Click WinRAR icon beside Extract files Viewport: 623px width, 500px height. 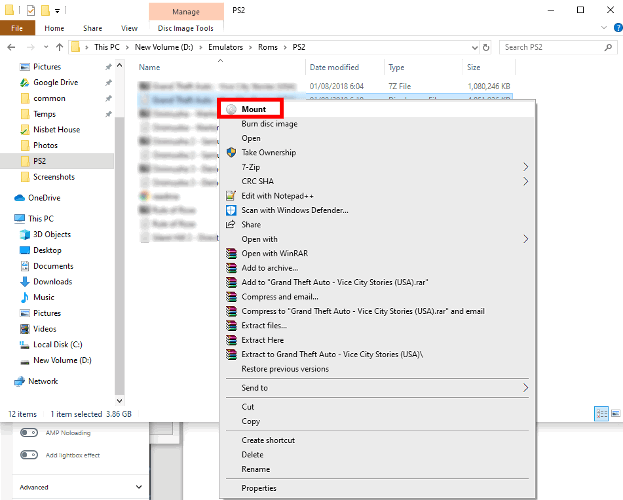[x=231, y=326]
